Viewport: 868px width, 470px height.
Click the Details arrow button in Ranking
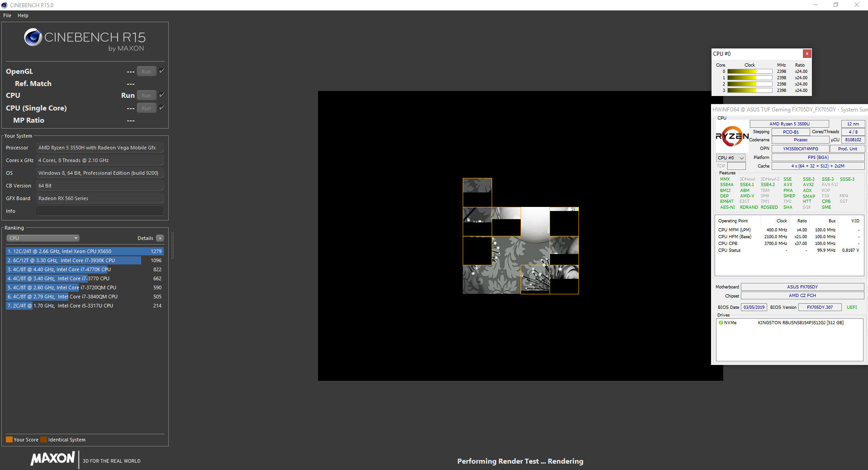click(160, 238)
